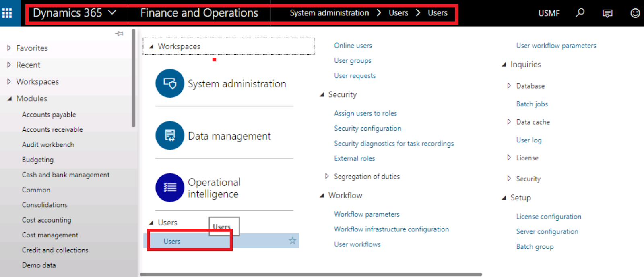Collapse the Modules section

pos(9,98)
